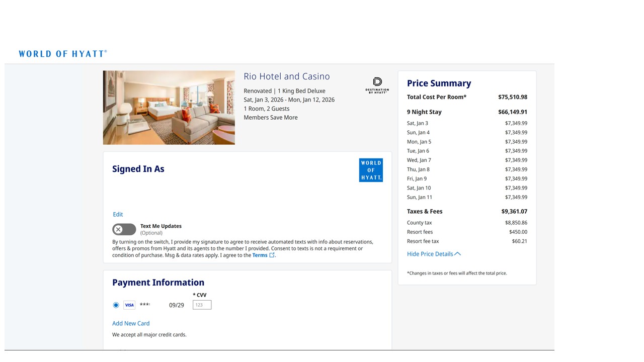Screen dimensions: 644x362
Task: Click the Rio Hotel and Casino title
Action: (287, 76)
